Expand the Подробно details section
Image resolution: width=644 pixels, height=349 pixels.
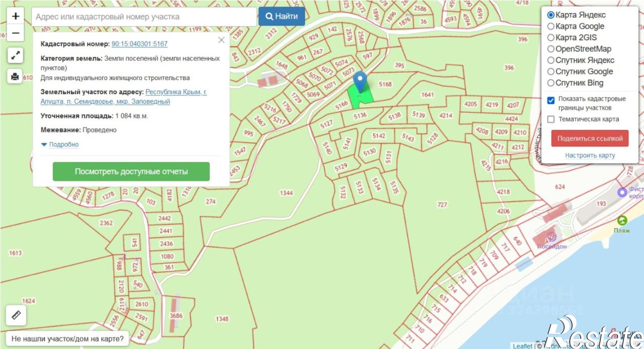coord(63,144)
